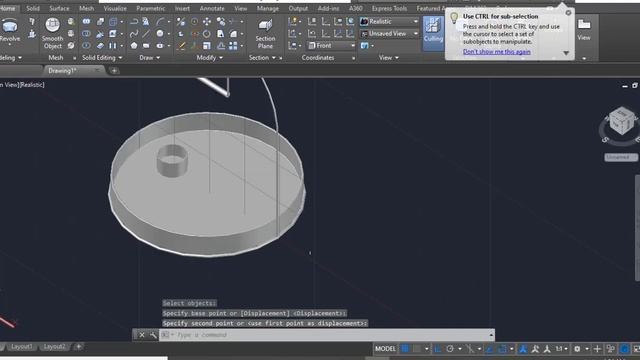Select the Rectangle tool in Draw panel
The image size is (640, 360).
[x=146, y=46]
